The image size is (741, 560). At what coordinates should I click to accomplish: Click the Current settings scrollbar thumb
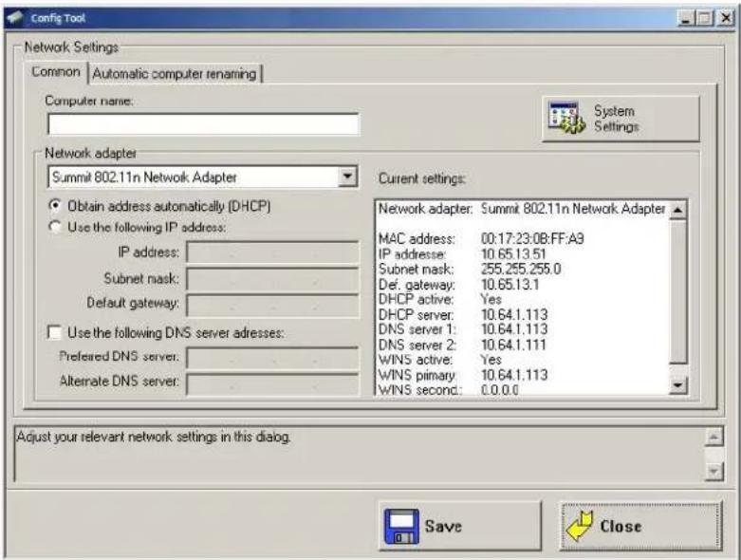tap(678, 291)
